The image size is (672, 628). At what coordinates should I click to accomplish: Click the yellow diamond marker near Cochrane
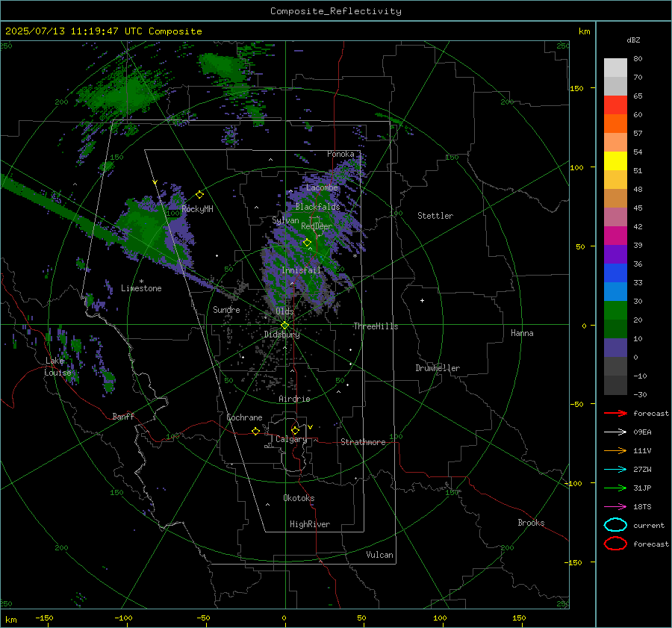(x=256, y=431)
